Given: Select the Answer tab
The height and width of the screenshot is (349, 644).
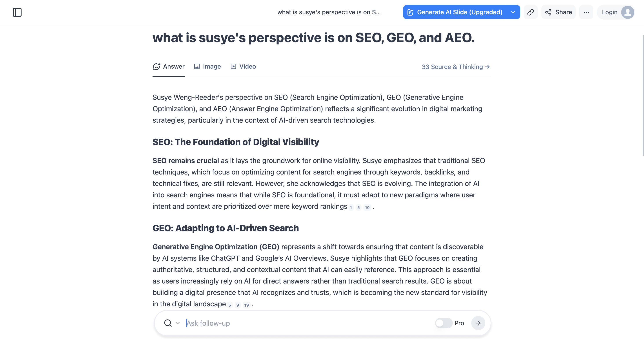Looking at the screenshot, I should tap(169, 67).
